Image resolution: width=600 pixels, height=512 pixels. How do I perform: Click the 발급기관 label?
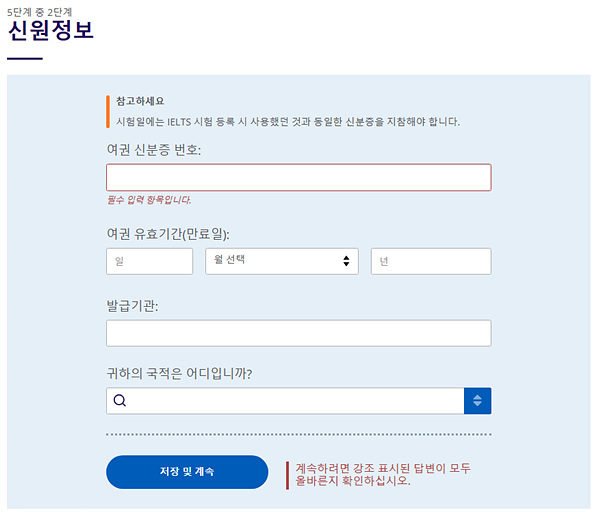133,306
